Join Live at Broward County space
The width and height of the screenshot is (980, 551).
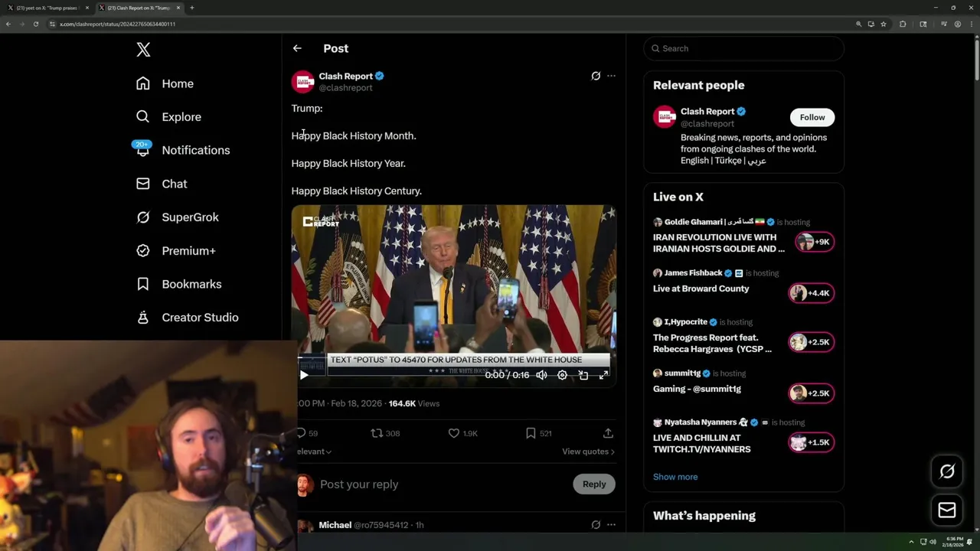[x=701, y=289]
